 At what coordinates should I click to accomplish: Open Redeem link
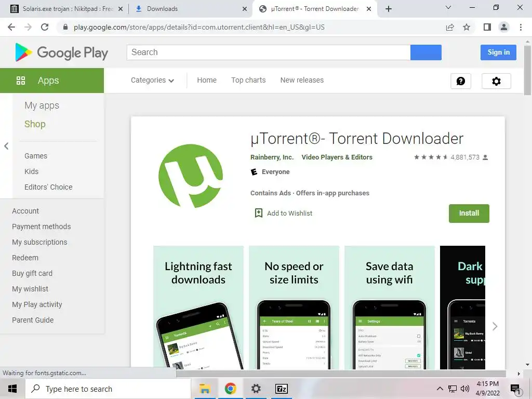tap(25, 258)
